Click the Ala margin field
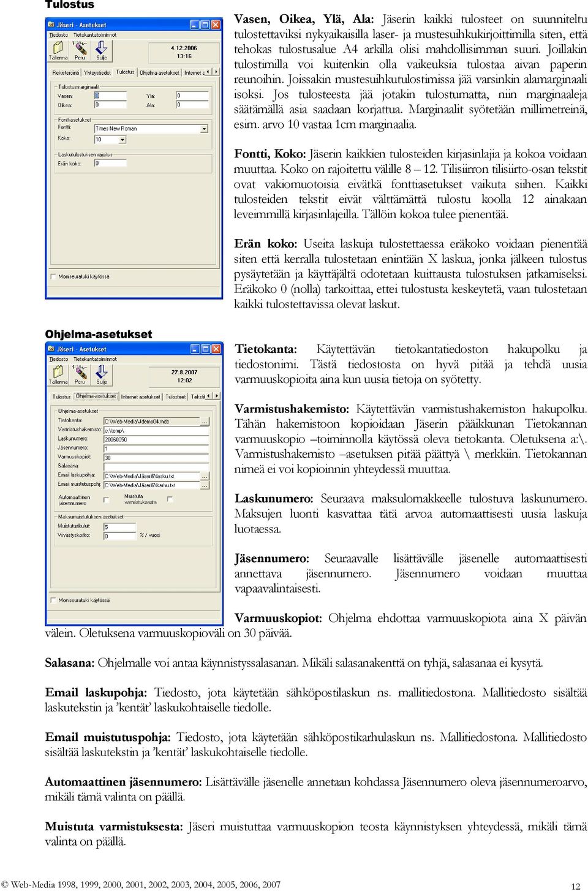This screenshot has height=891, width=588. (x=192, y=105)
